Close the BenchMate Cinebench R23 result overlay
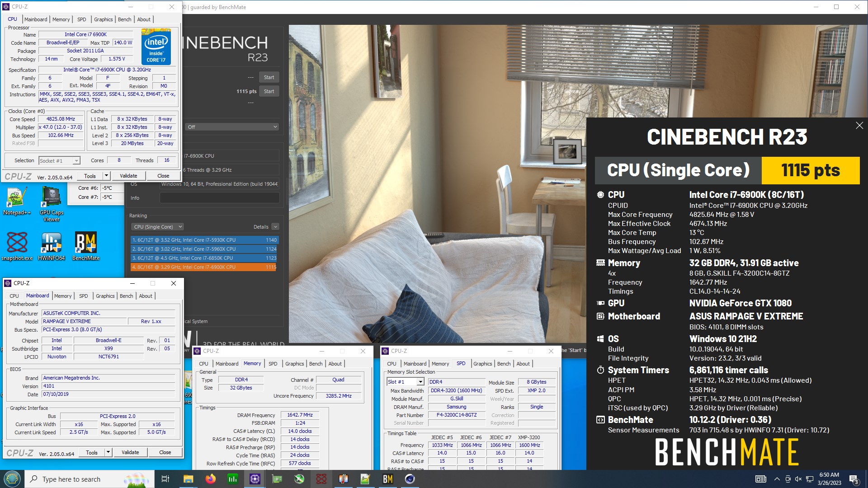 coord(859,126)
